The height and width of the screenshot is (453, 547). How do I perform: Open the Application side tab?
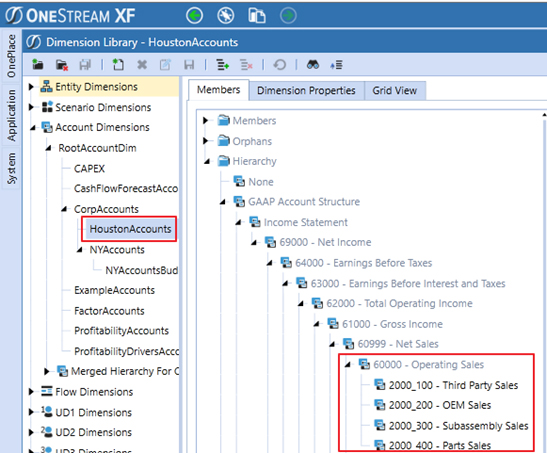[x=11, y=115]
